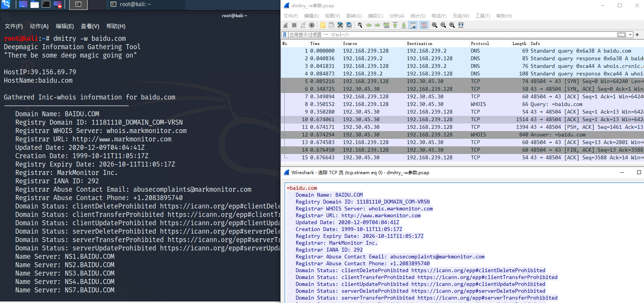Sort packets by Source column header
Viewport: 644px width, 303px height.
point(373,43)
